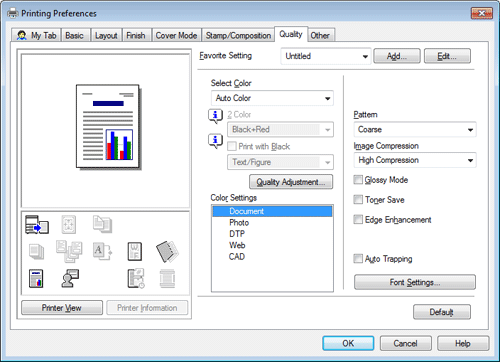
Task: Click the info icon beside Print with Black
Action: [x=215, y=141]
